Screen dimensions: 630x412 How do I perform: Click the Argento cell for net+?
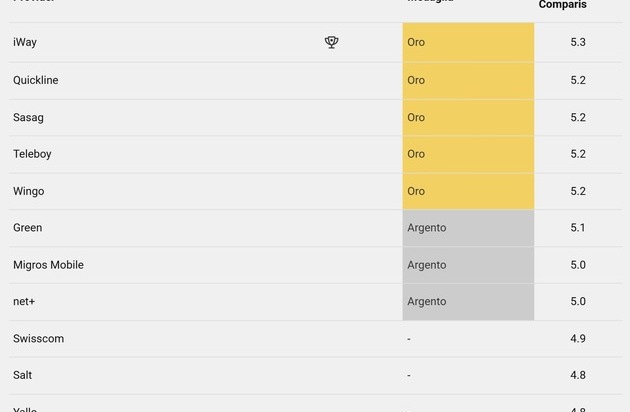tap(468, 302)
